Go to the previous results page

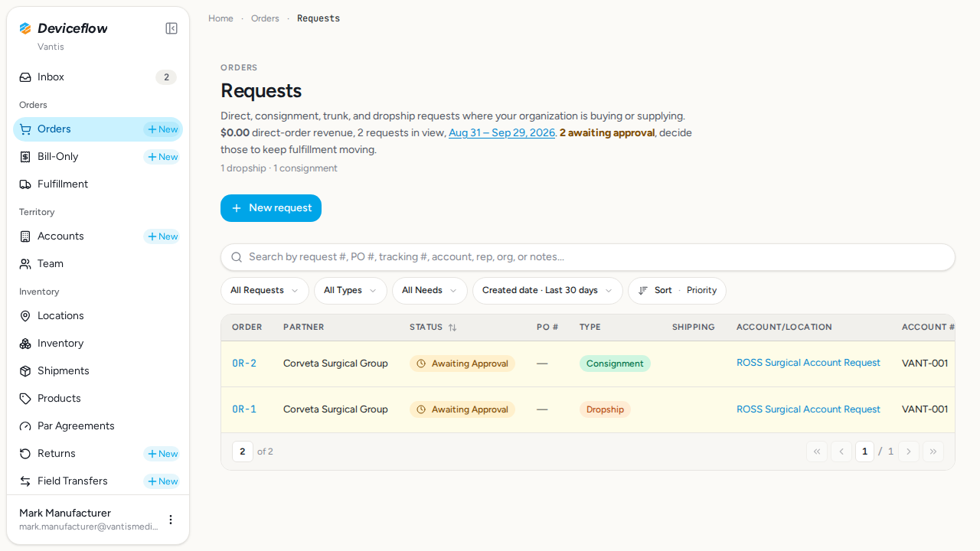tap(841, 452)
